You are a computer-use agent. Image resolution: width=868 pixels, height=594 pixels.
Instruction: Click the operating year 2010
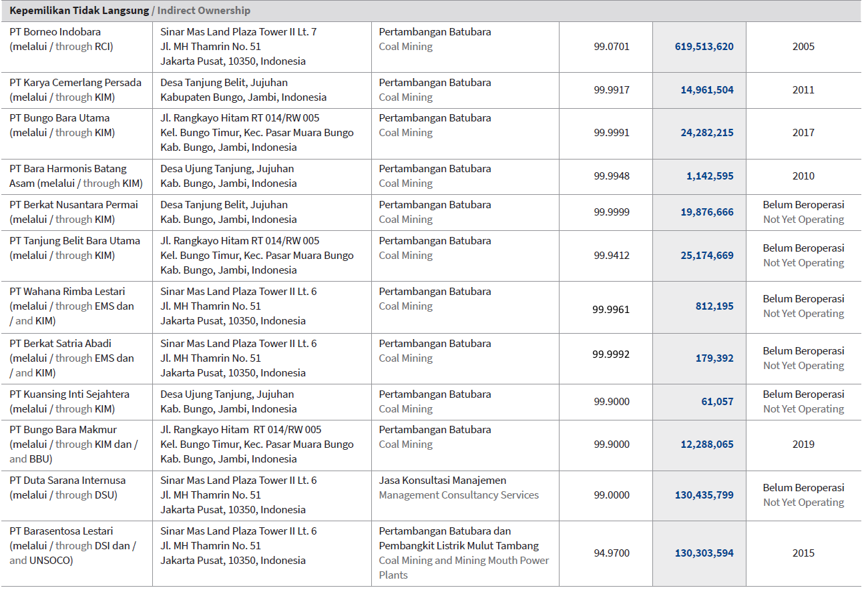pos(803,176)
